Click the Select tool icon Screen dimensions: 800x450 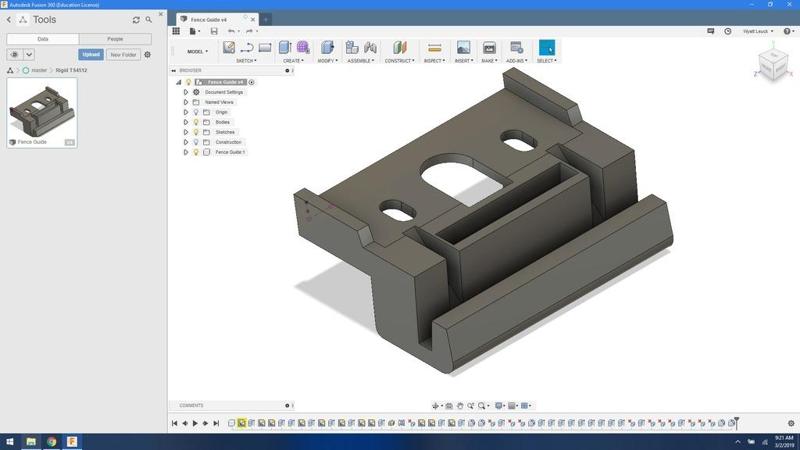pos(546,48)
